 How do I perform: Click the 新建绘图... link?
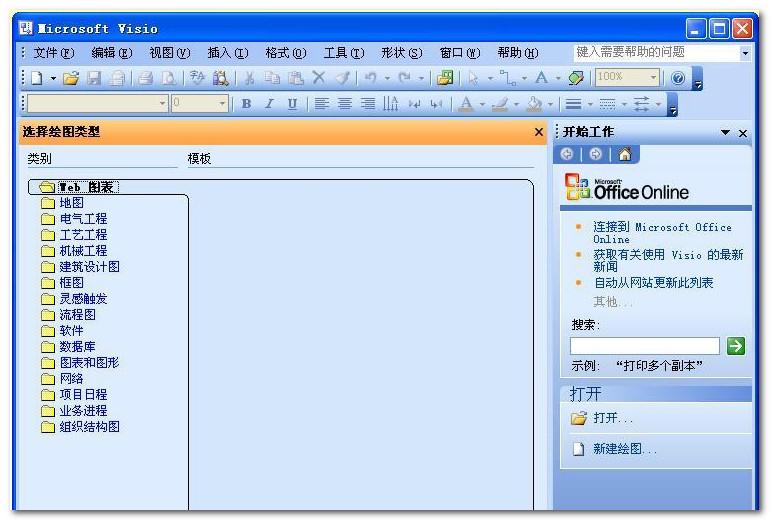[x=625, y=449]
